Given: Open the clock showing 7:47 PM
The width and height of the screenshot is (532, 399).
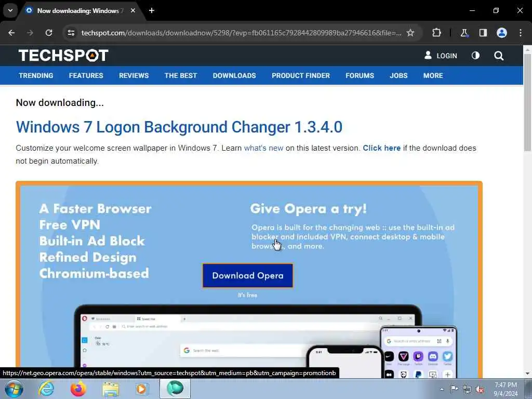Looking at the screenshot, I should pos(506,389).
